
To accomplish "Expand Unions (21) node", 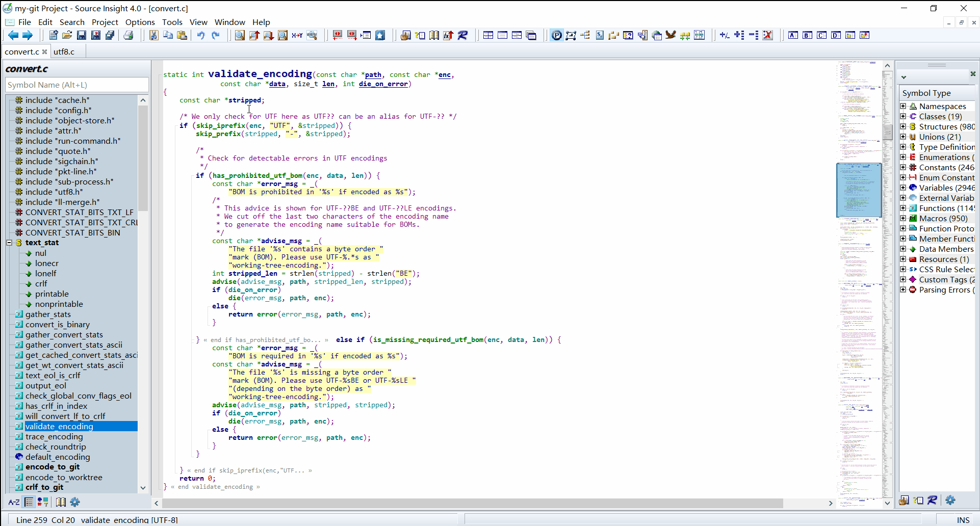I will pos(903,137).
